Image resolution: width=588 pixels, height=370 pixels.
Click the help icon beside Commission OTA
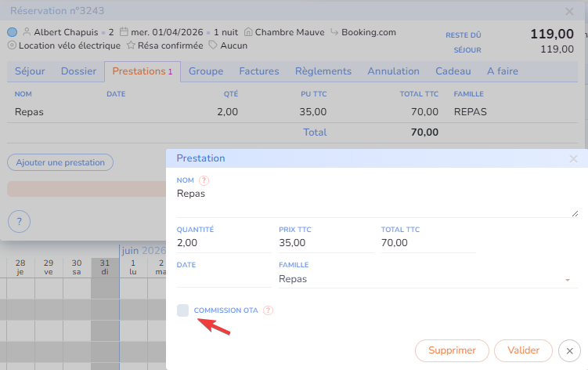click(269, 310)
